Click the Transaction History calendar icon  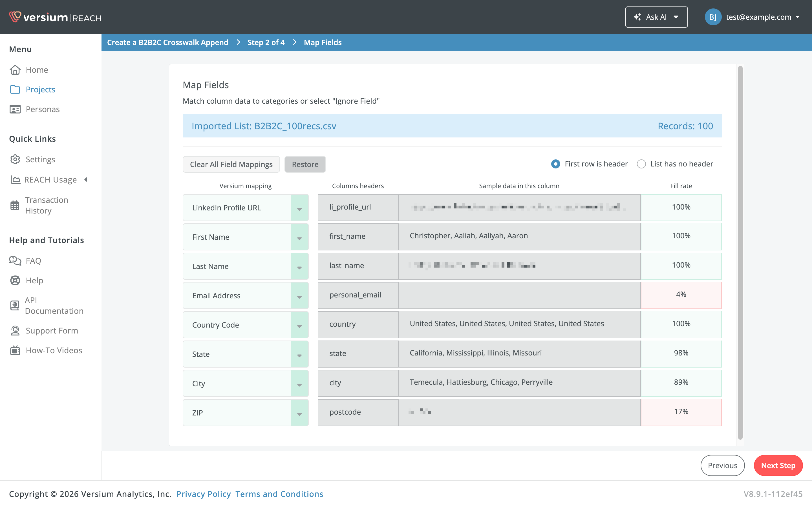[x=15, y=205]
